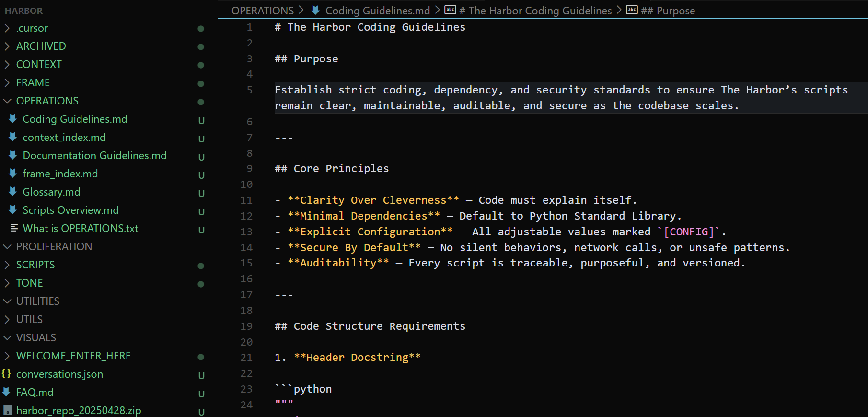Expand the WELCOME_ENTER_HERE folder
Image resolution: width=868 pixels, height=417 pixels.
(7, 356)
